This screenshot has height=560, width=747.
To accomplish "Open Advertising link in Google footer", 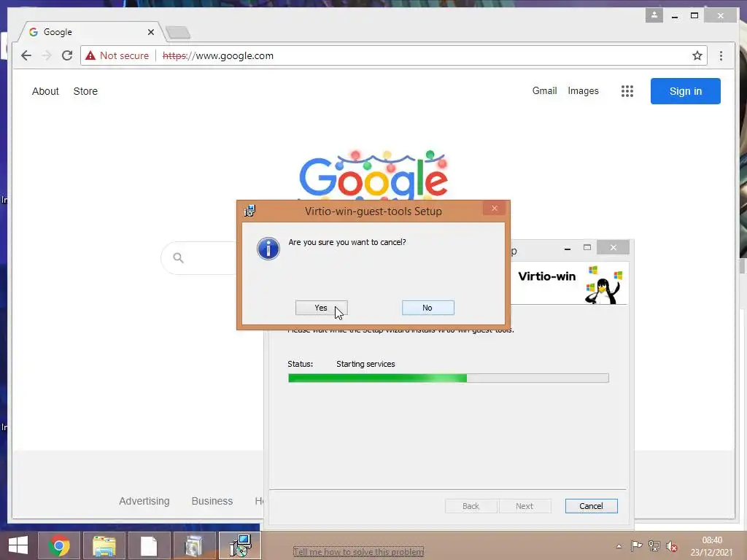I will 144,501.
